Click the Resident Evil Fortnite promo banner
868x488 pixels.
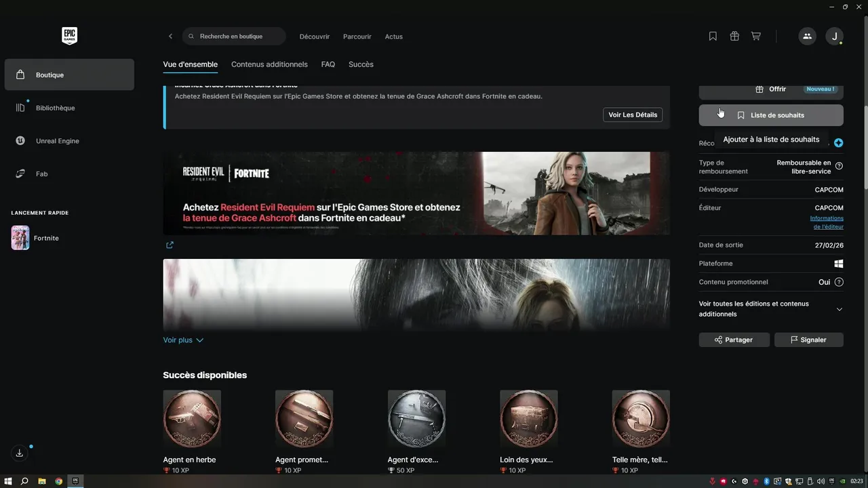click(416, 193)
